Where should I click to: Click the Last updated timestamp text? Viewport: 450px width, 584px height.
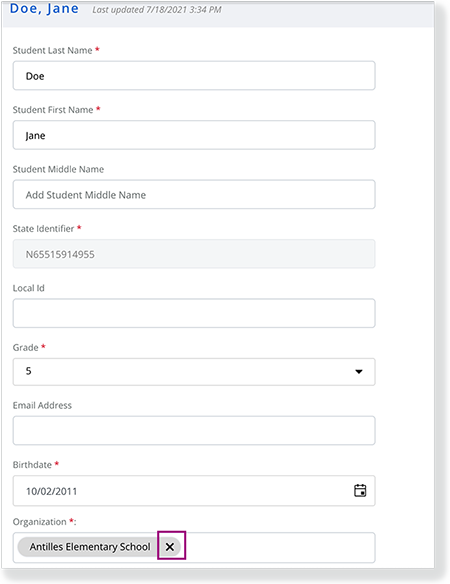pyautogui.click(x=157, y=10)
